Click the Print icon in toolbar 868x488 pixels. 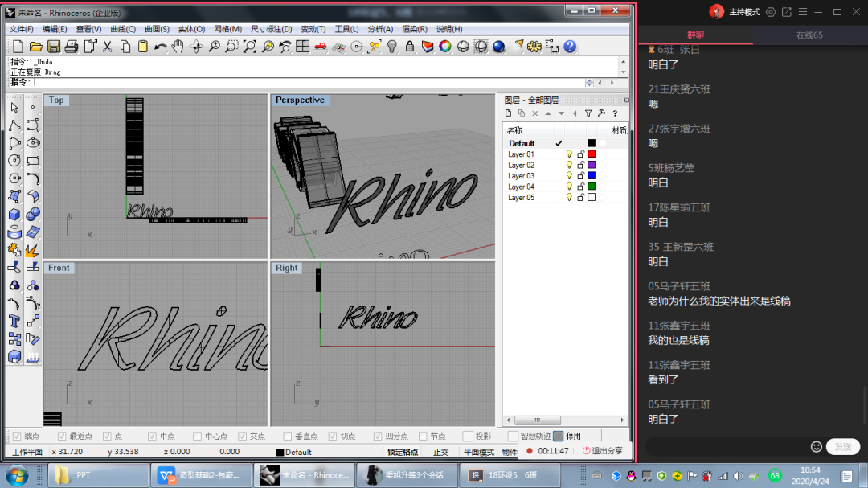[72, 47]
